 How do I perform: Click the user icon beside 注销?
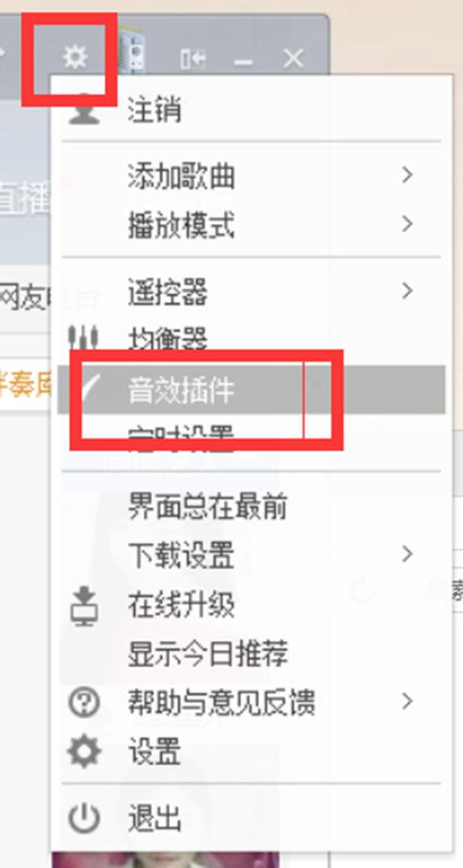[84, 110]
